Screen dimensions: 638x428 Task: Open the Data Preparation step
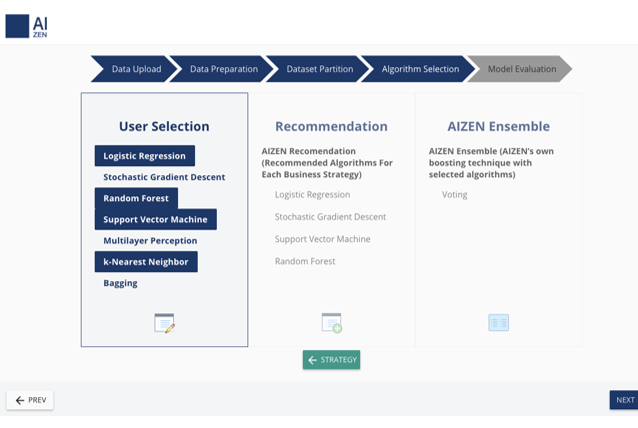pyautogui.click(x=223, y=69)
